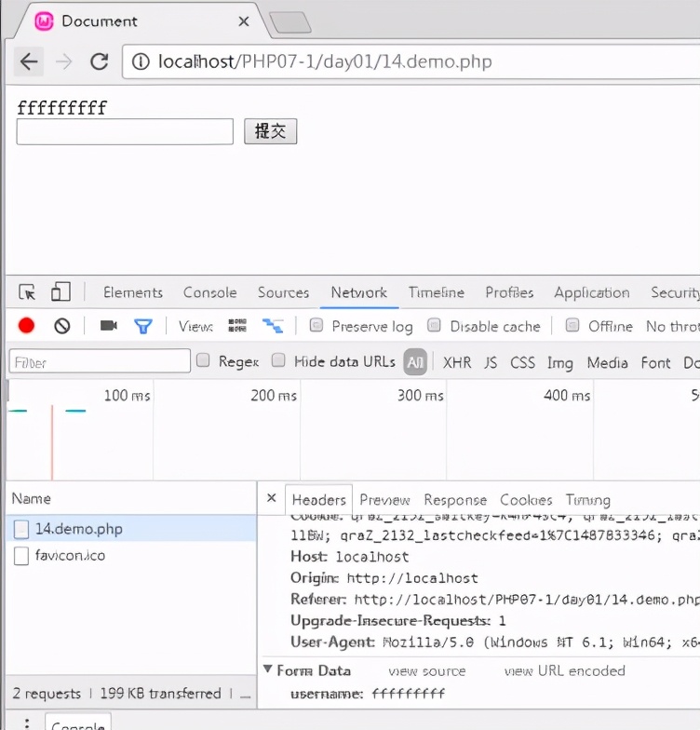The width and height of the screenshot is (700, 730).
Task: Click view URL encoded link
Action: click(x=564, y=670)
